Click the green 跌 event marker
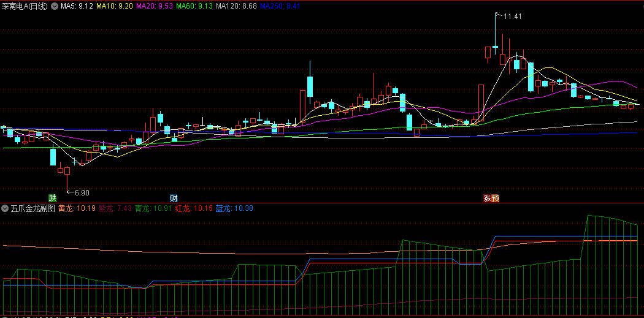 pos(53,198)
